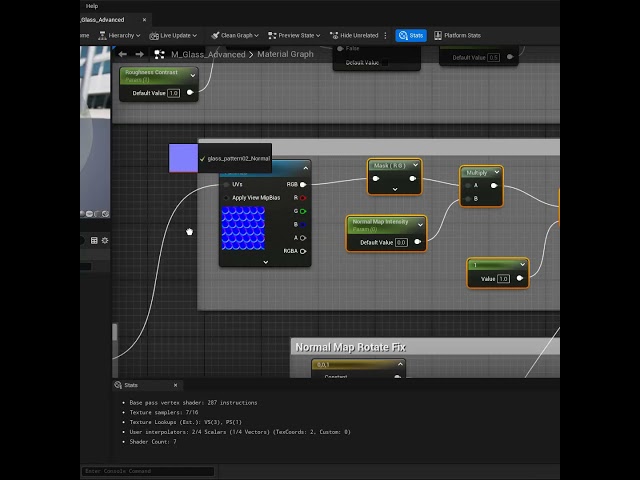Open the Clean Graph dropdown
Image resolution: width=640 pixels, height=480 pixels.
point(235,36)
